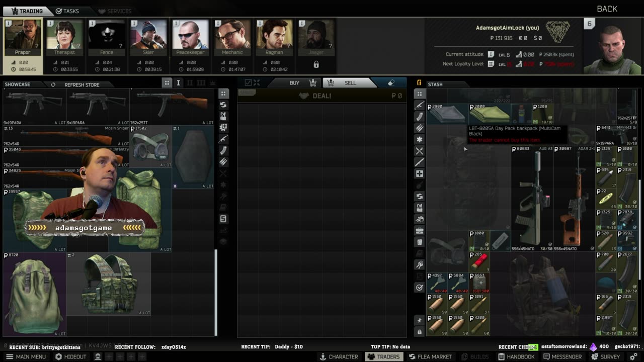Viewport: 644px width, 362px height.
Task: Filter stash by magazines icon
Action: [x=419, y=117]
